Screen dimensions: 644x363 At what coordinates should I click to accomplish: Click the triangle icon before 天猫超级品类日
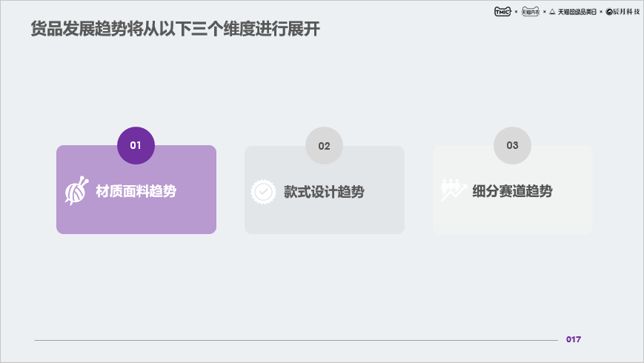(x=552, y=12)
